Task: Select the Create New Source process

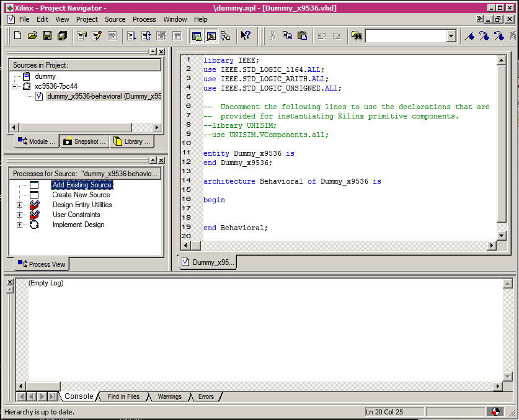Action: coord(81,195)
